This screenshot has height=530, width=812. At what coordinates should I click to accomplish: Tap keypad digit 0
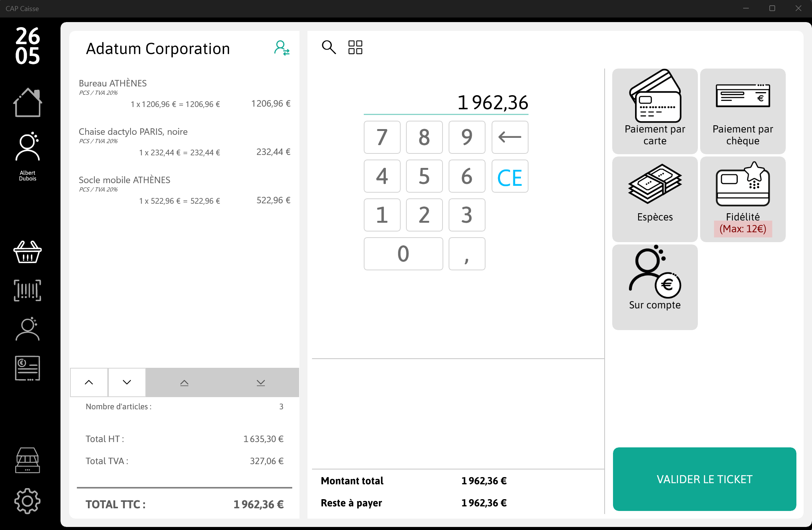click(403, 254)
